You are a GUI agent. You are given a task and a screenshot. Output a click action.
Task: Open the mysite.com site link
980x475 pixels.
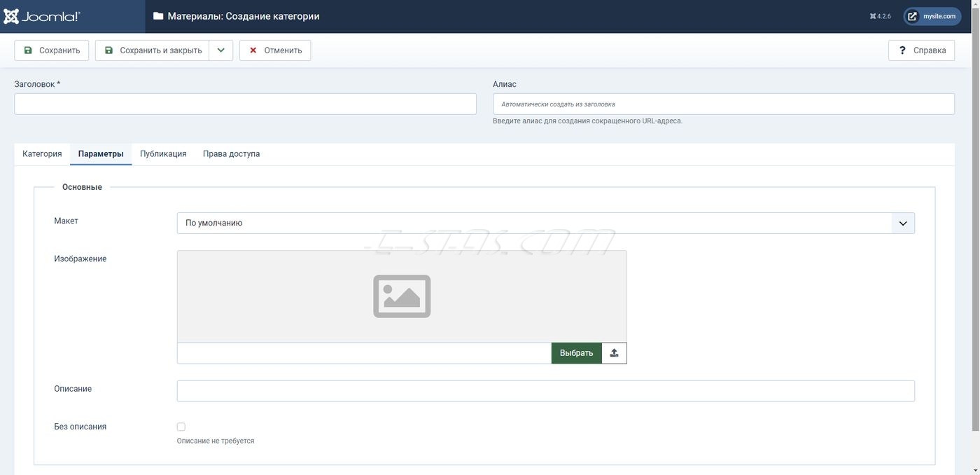(x=932, y=16)
